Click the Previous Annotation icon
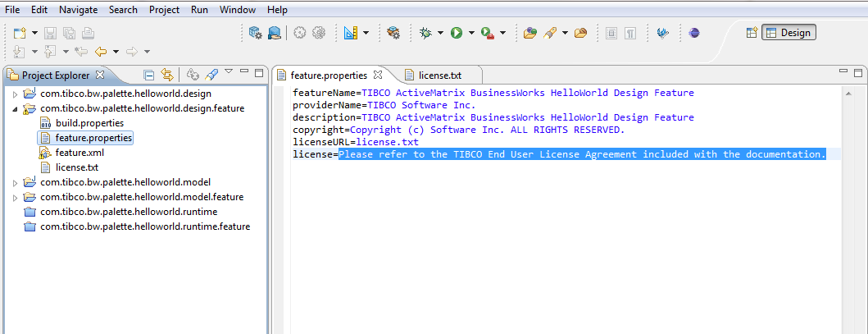Viewport: 868px width, 334px height. coord(50,52)
